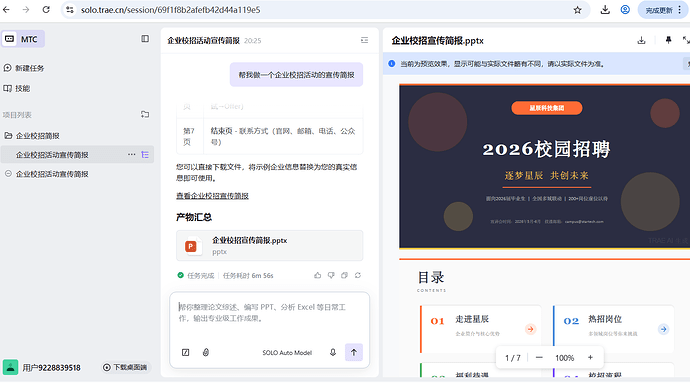Click the 100% zoom level value
The width and height of the screenshot is (690, 383).
pyautogui.click(x=565, y=358)
